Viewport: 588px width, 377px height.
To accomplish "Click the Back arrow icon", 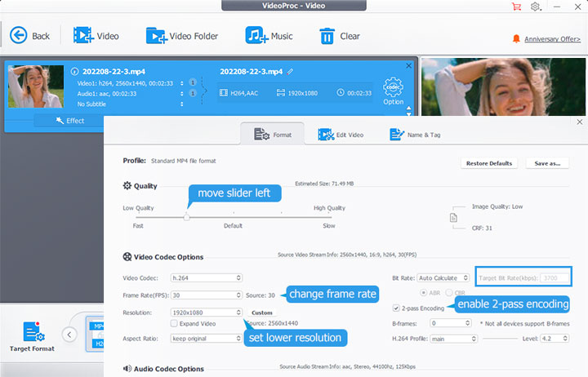I will pos(18,36).
